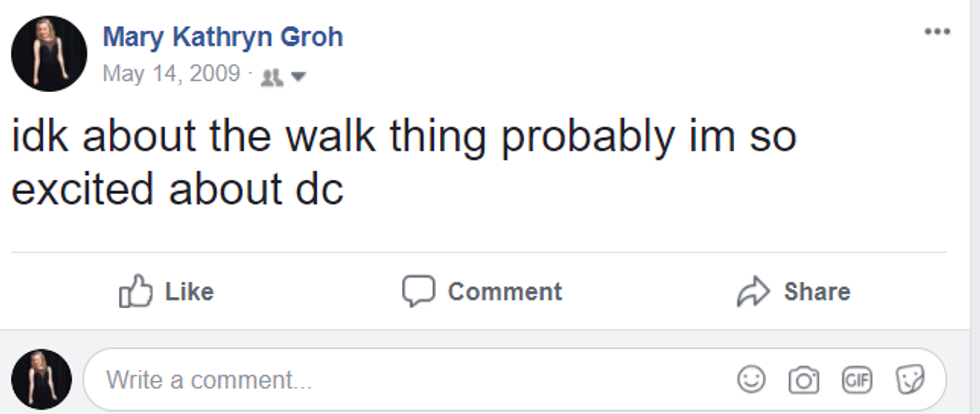Click the post author's profile picture
This screenshot has width=980, height=414.
tap(49, 54)
